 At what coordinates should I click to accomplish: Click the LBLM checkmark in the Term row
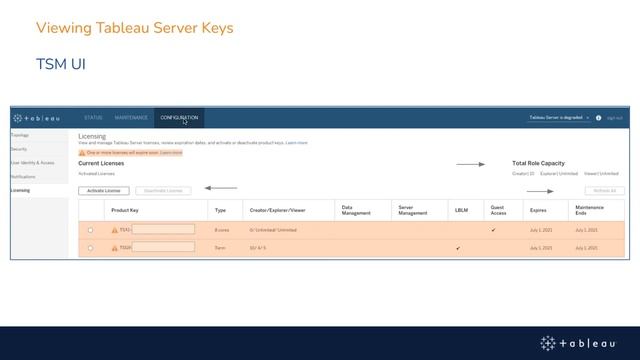pos(458,248)
